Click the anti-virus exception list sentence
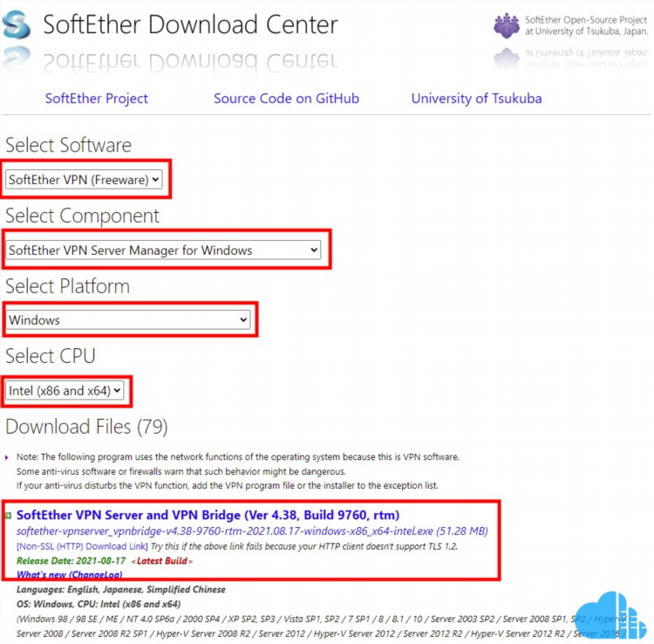 pyautogui.click(x=228, y=486)
